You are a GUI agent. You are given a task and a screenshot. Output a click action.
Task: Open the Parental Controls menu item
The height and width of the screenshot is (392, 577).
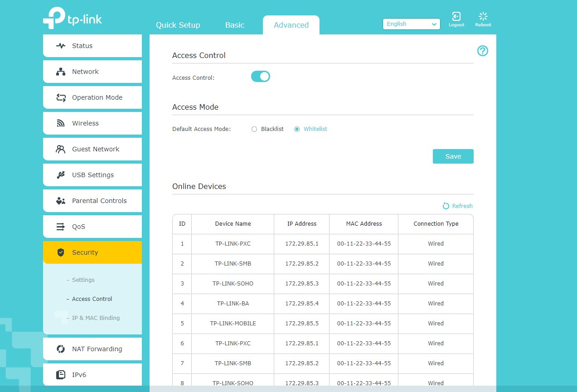[x=92, y=201]
